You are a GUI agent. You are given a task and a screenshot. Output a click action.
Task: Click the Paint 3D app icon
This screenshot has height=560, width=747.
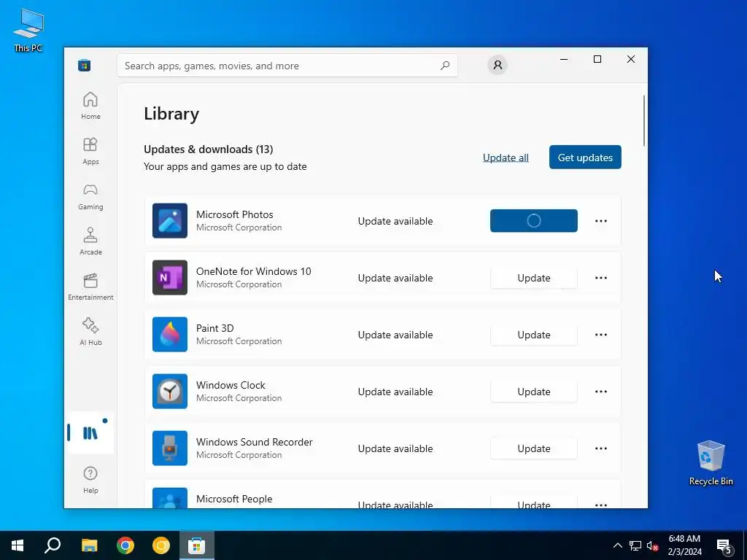click(x=169, y=334)
